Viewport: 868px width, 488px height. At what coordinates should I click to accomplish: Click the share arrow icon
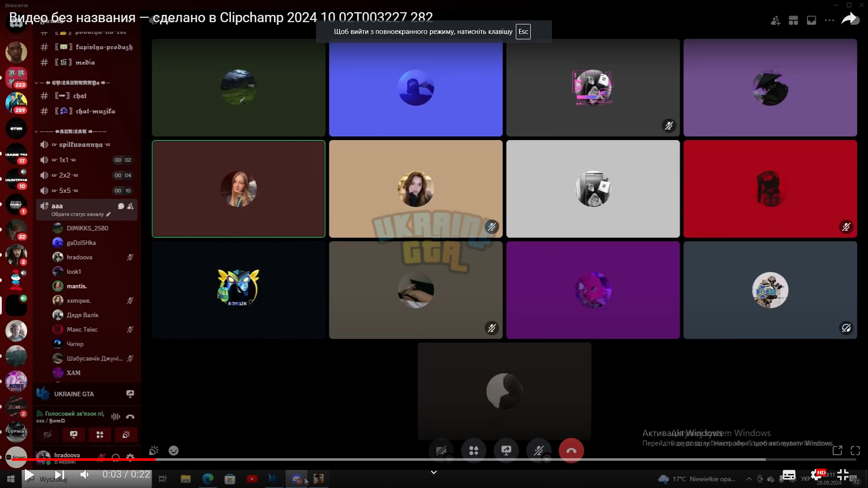coord(850,19)
